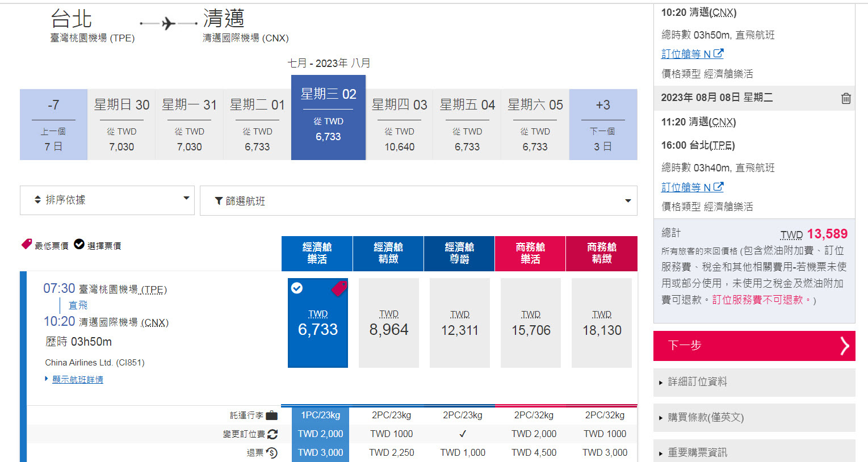The height and width of the screenshot is (462, 868).
Task: Select date 星期六 05
Action: click(x=535, y=124)
